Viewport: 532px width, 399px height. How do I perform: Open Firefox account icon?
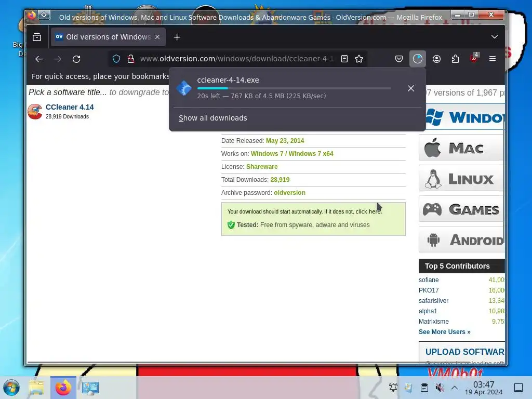point(436,59)
